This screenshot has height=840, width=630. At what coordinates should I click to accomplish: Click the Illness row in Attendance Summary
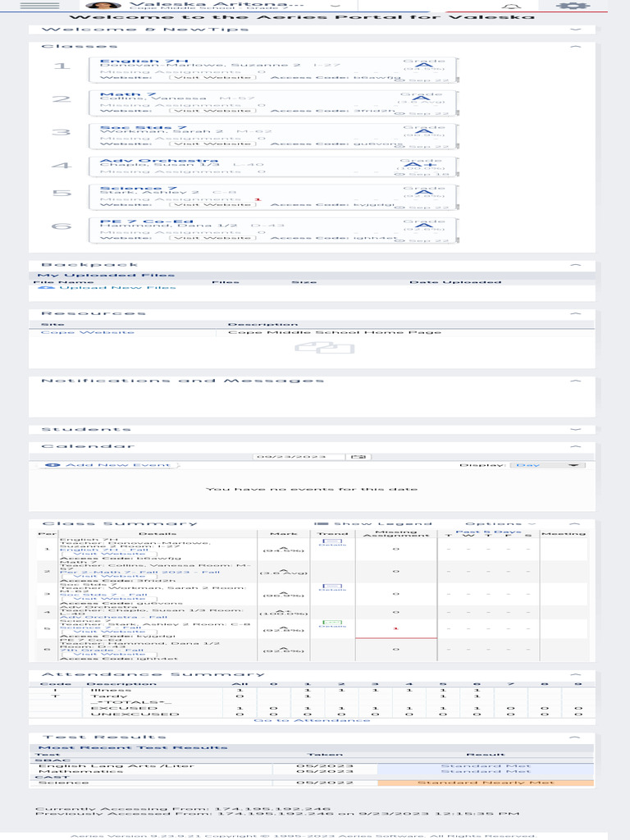pyautogui.click(x=312, y=691)
